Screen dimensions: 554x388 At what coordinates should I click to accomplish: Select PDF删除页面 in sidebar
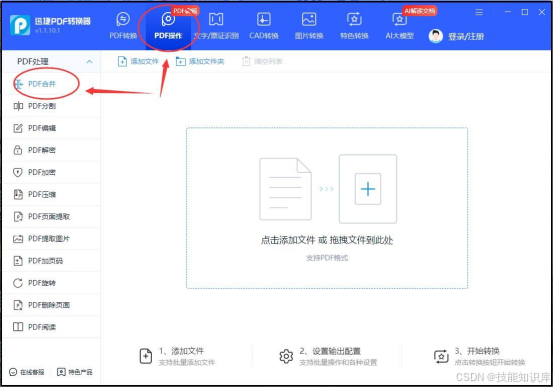click(51, 305)
